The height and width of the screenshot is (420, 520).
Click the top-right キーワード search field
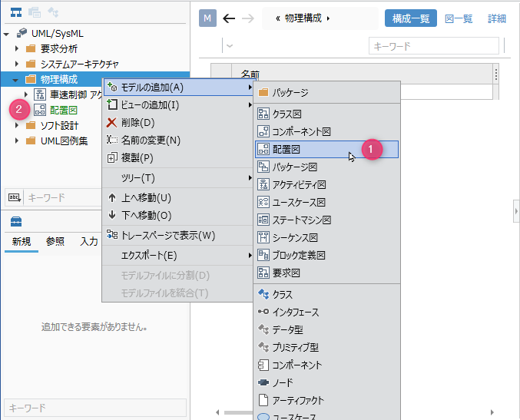click(434, 46)
